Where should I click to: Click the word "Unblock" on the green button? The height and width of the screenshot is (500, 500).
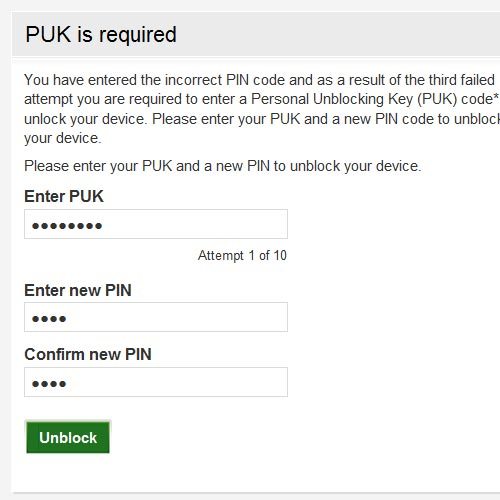click(68, 438)
